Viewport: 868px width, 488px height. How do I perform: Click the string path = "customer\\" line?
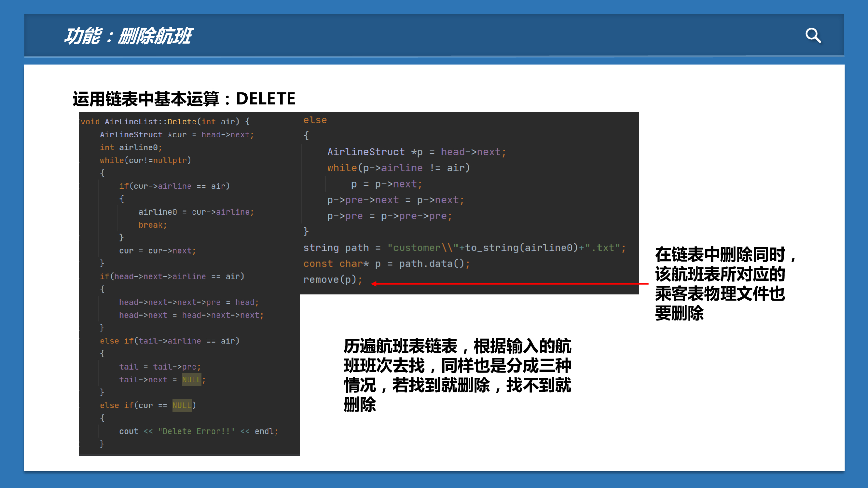pos(465,248)
